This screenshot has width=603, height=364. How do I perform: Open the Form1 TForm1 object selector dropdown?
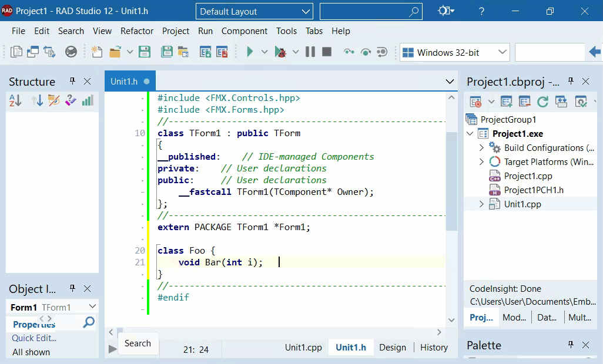[x=92, y=306]
